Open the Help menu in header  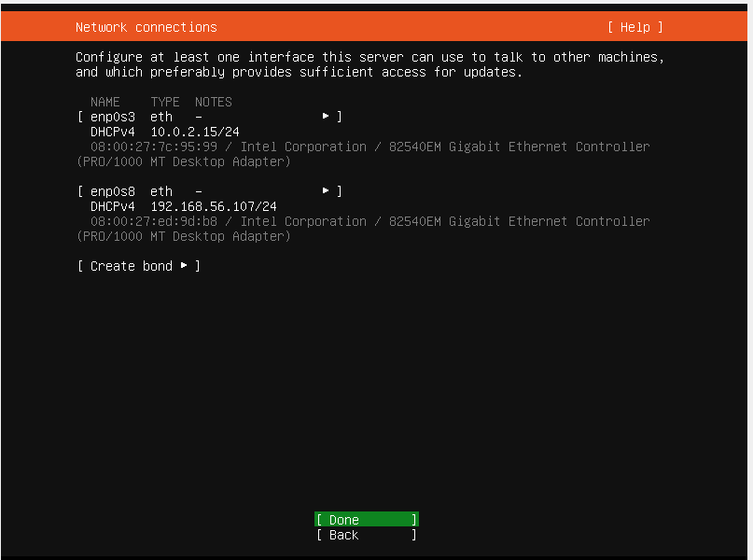(x=634, y=27)
